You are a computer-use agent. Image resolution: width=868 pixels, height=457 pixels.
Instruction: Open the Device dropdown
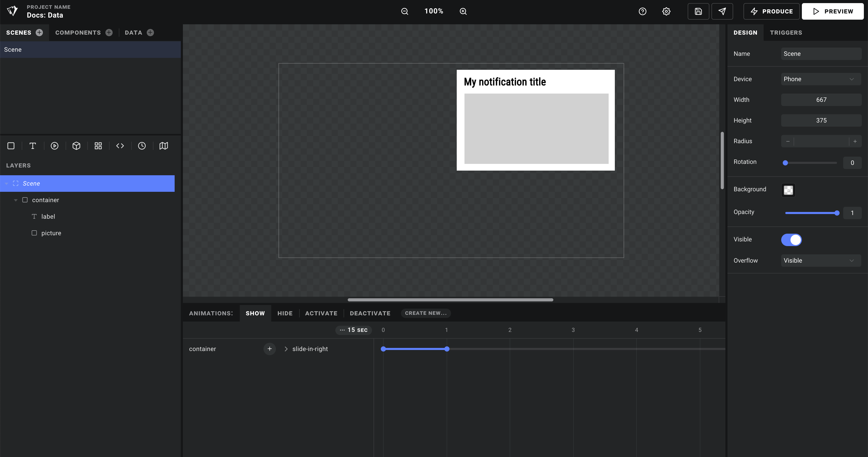click(821, 79)
